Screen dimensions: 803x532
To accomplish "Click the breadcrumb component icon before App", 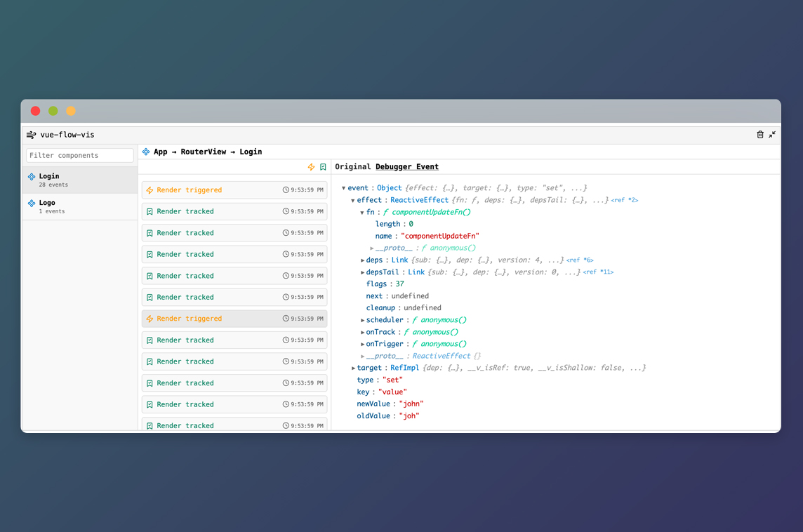I will pyautogui.click(x=146, y=152).
